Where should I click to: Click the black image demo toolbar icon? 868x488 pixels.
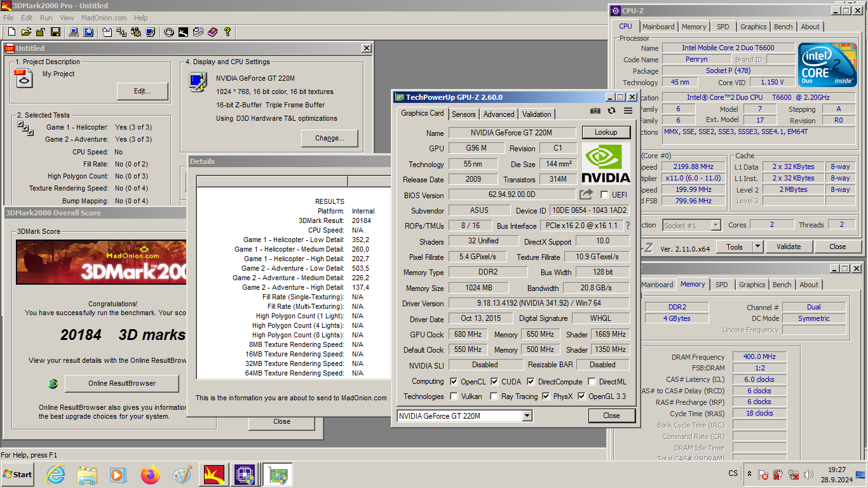pos(184,32)
